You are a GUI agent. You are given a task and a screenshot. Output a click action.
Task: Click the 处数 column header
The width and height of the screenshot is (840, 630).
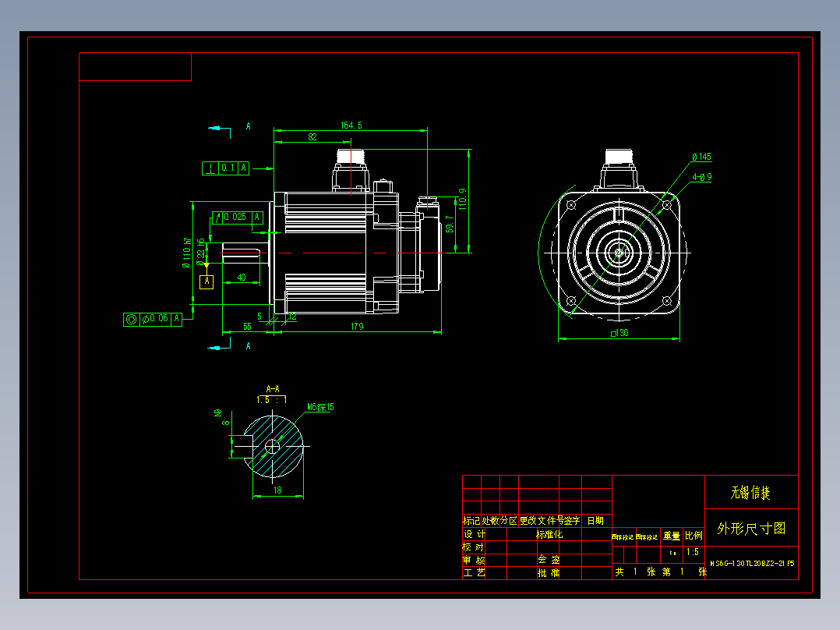point(490,521)
